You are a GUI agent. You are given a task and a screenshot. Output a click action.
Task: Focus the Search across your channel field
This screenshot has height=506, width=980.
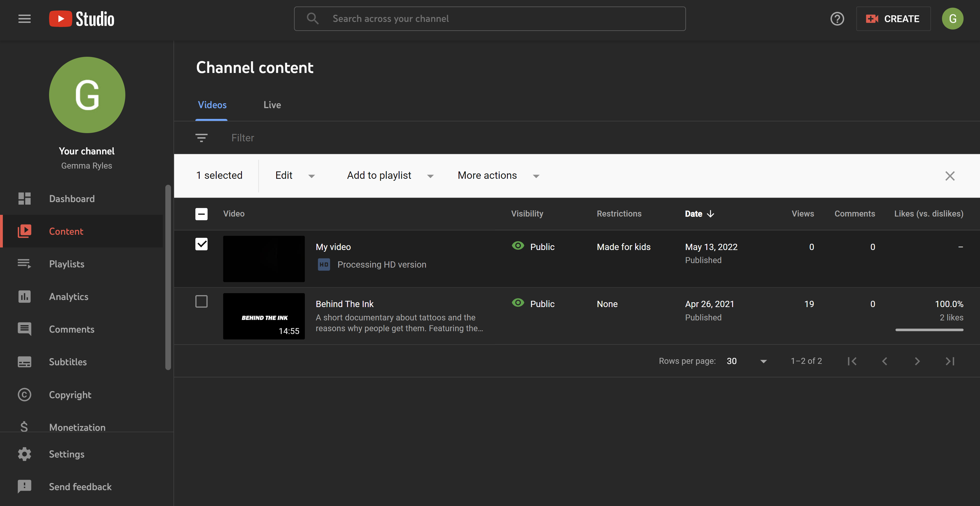pyautogui.click(x=490, y=19)
